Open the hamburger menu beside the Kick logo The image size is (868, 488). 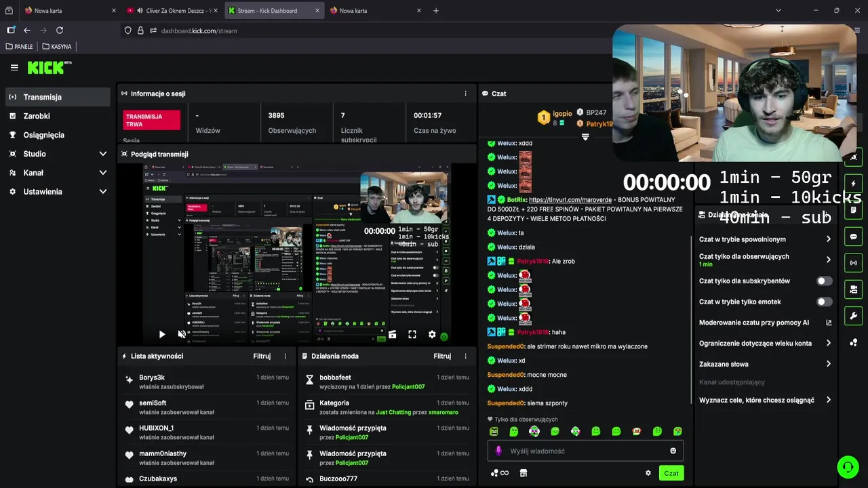tap(14, 67)
